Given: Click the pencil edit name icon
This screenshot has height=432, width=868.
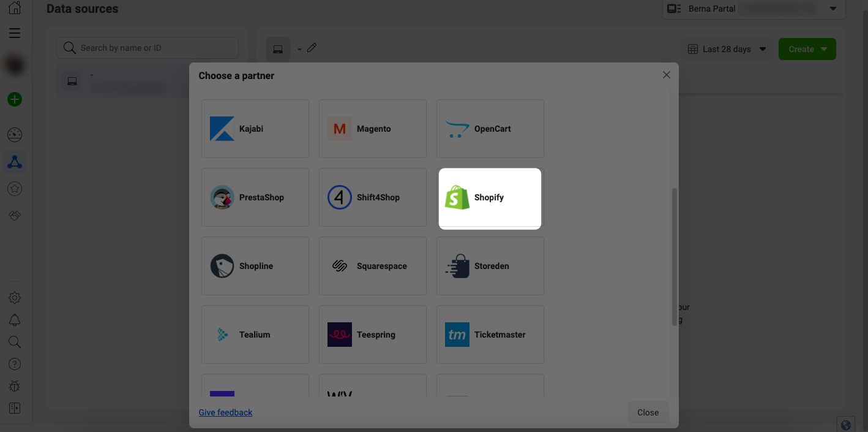Looking at the screenshot, I should [312, 48].
